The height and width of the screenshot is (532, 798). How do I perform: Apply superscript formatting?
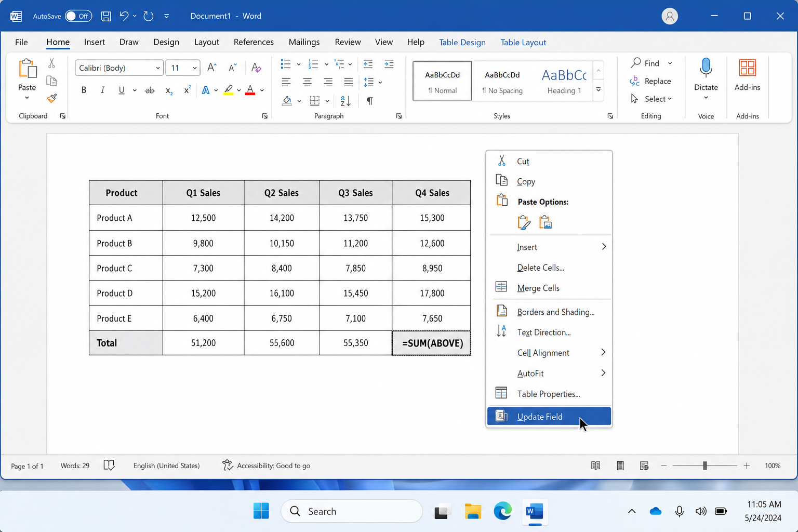(188, 90)
